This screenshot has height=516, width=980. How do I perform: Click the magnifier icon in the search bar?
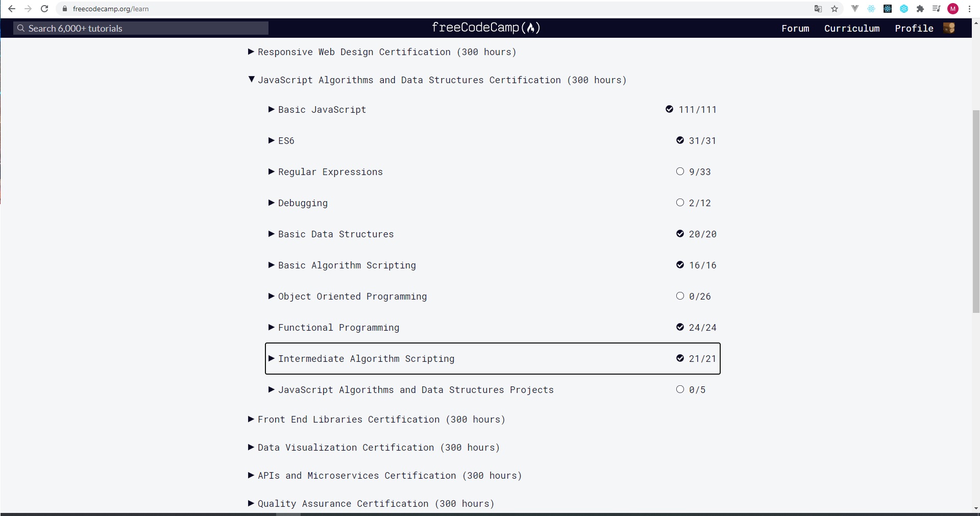[21, 28]
